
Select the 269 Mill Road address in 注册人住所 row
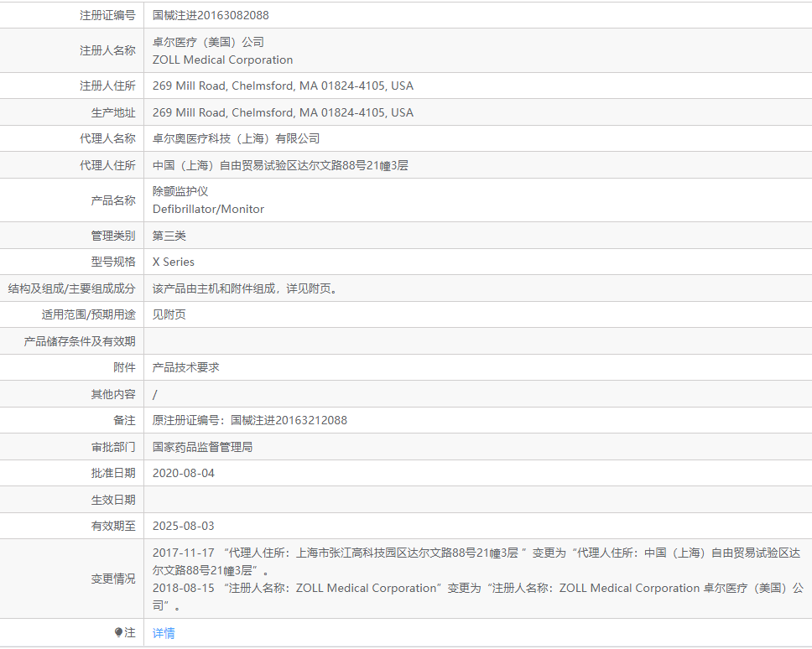coord(283,86)
